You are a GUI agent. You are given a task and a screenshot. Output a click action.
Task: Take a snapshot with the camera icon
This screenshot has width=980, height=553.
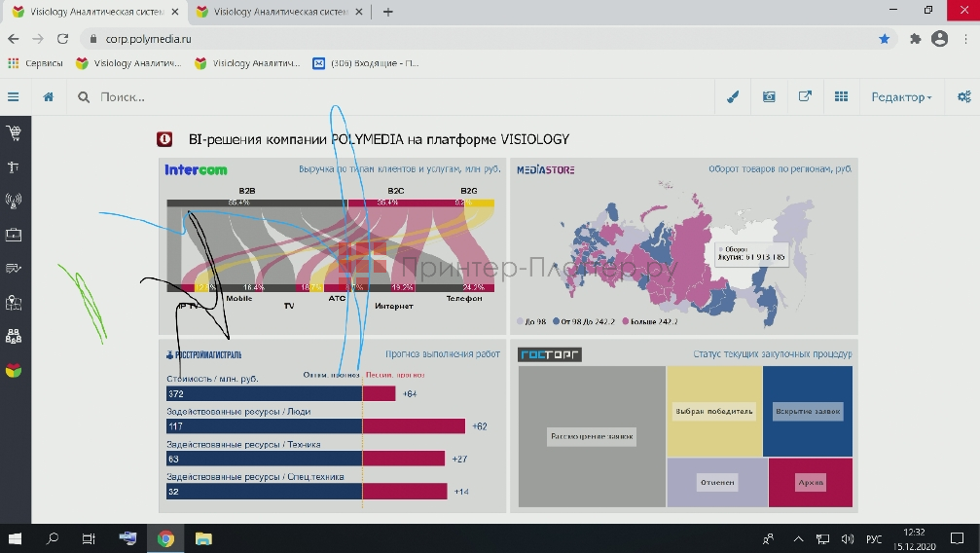click(x=769, y=97)
